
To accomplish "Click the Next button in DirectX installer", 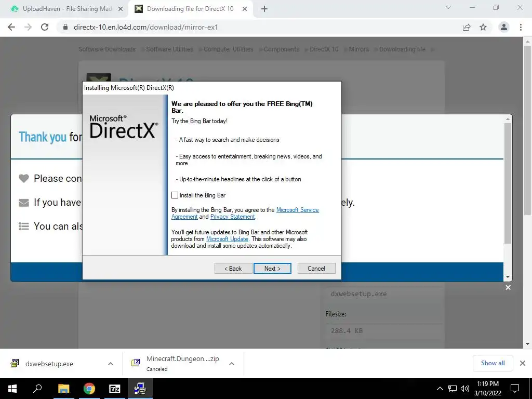I will [272, 269].
